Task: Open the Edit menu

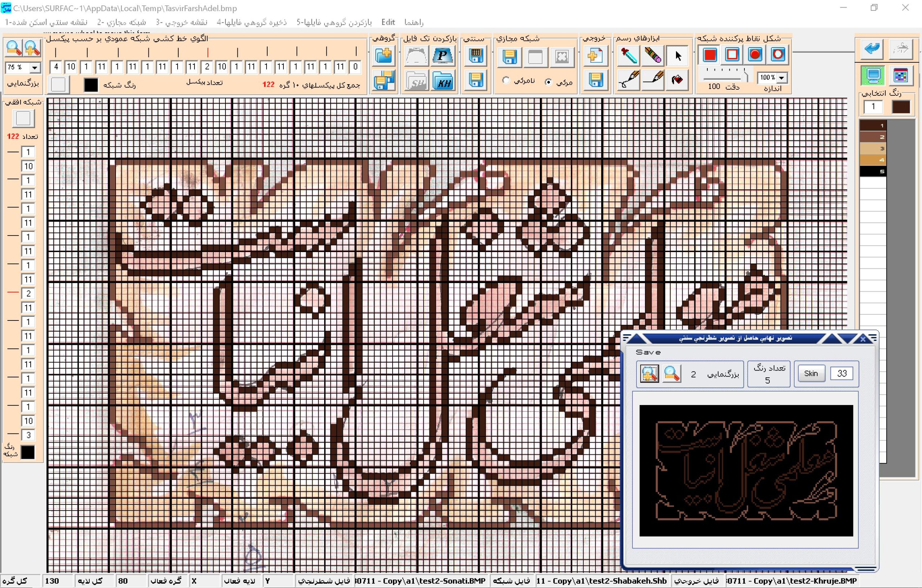Action: coord(388,22)
